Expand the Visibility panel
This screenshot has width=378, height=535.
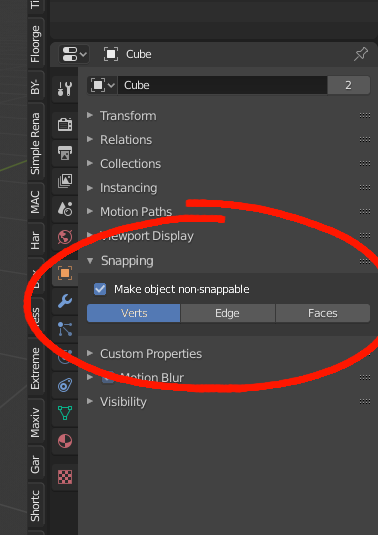pos(117,402)
